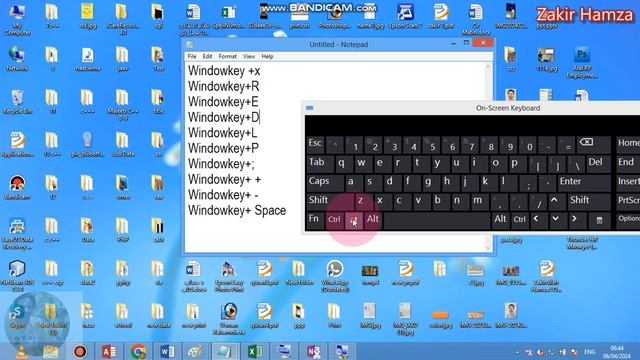
Task: Place cursor in 'Windowkey +x' line
Action: (224, 71)
